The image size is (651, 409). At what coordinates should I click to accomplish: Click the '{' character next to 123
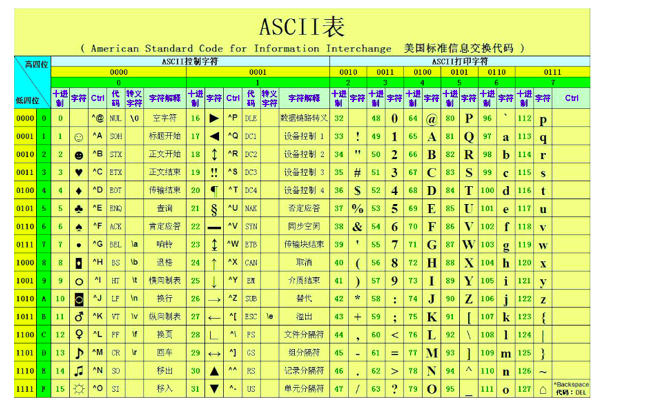(x=543, y=318)
